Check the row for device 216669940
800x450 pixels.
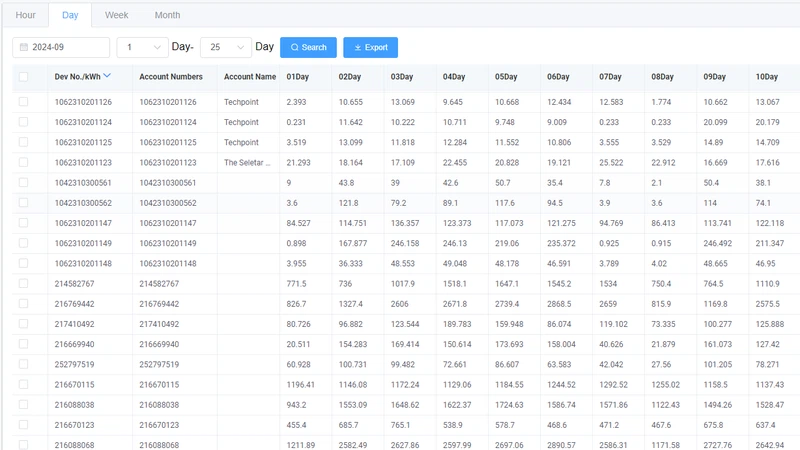23,344
